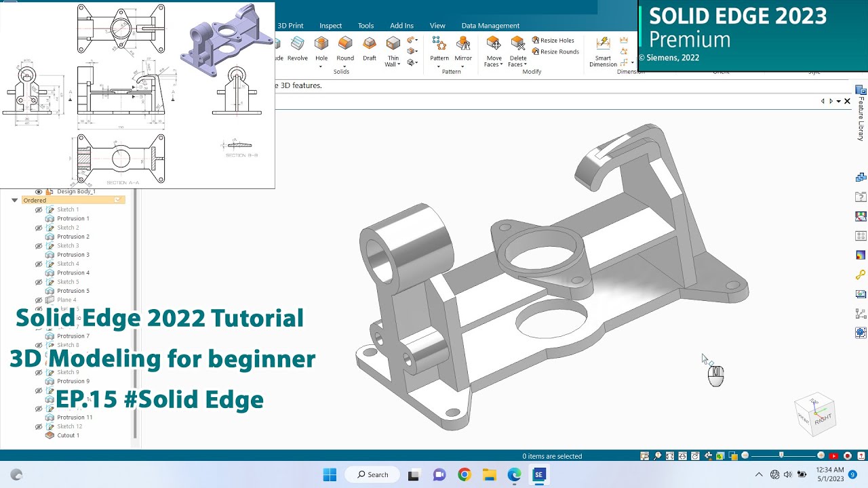This screenshot has height=488, width=868.
Task: Switch to the 3D Print tab
Action: (290, 26)
